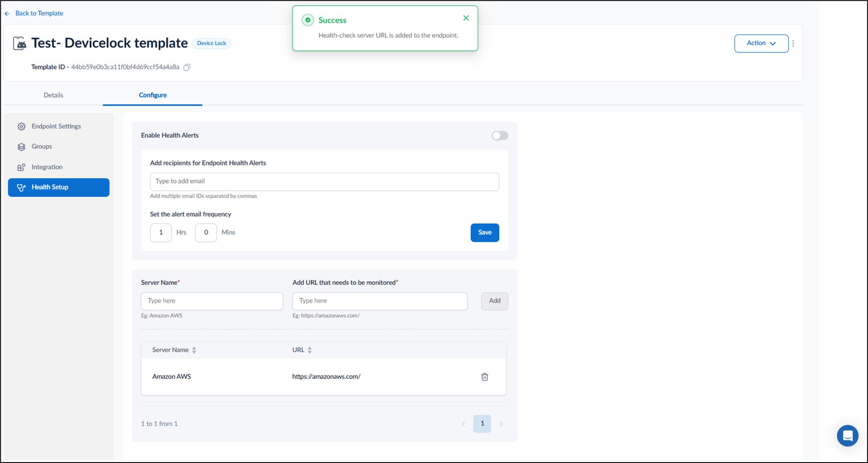This screenshot has height=463, width=868.
Task: Click the Groups layers icon
Action: tap(21, 147)
